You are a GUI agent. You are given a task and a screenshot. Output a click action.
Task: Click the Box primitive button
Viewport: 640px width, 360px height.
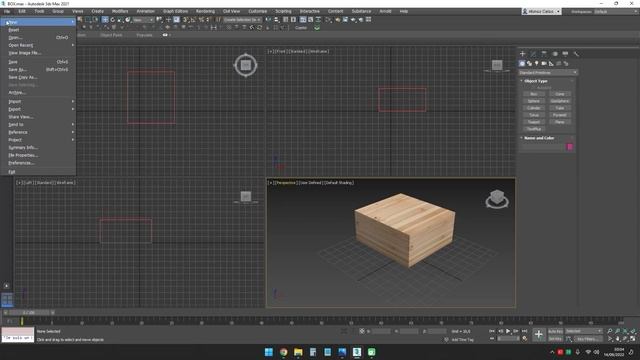[533, 94]
